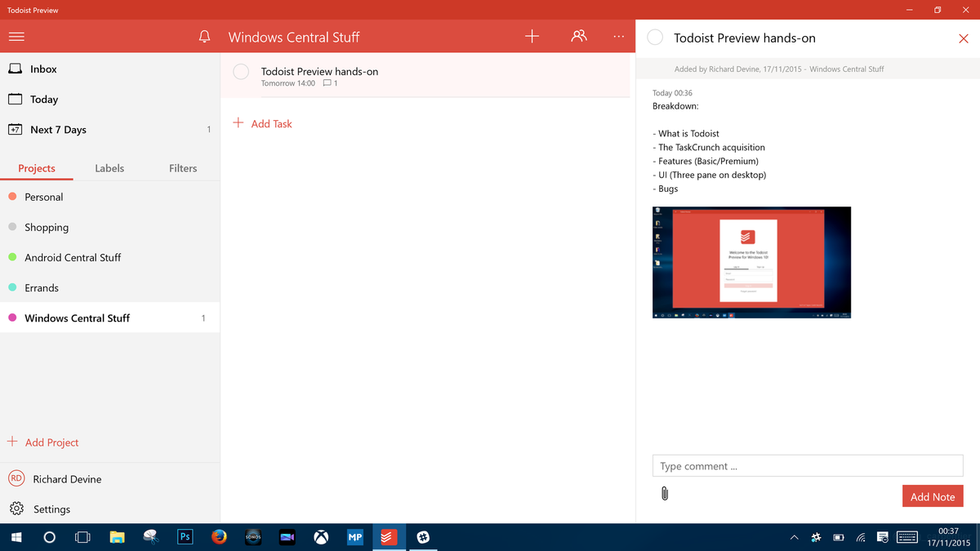
Task: Select the Shopping project
Action: point(109,227)
